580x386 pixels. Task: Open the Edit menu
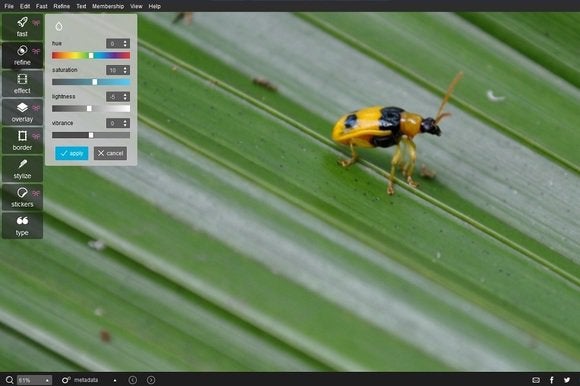coord(25,6)
